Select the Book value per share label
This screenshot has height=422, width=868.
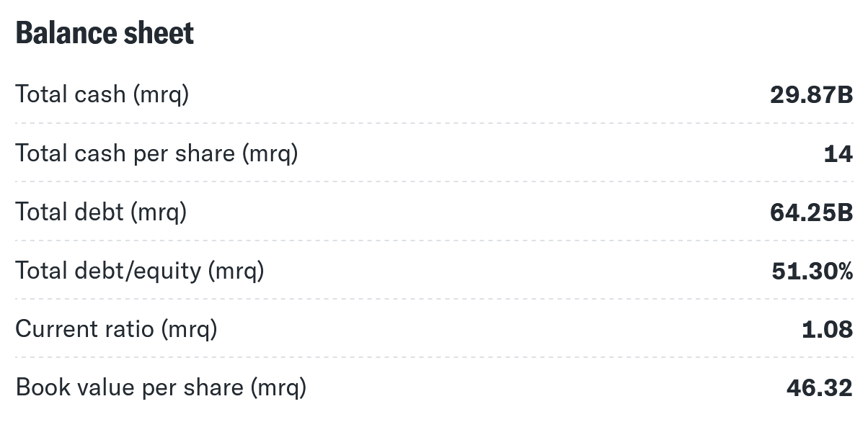[x=161, y=388]
